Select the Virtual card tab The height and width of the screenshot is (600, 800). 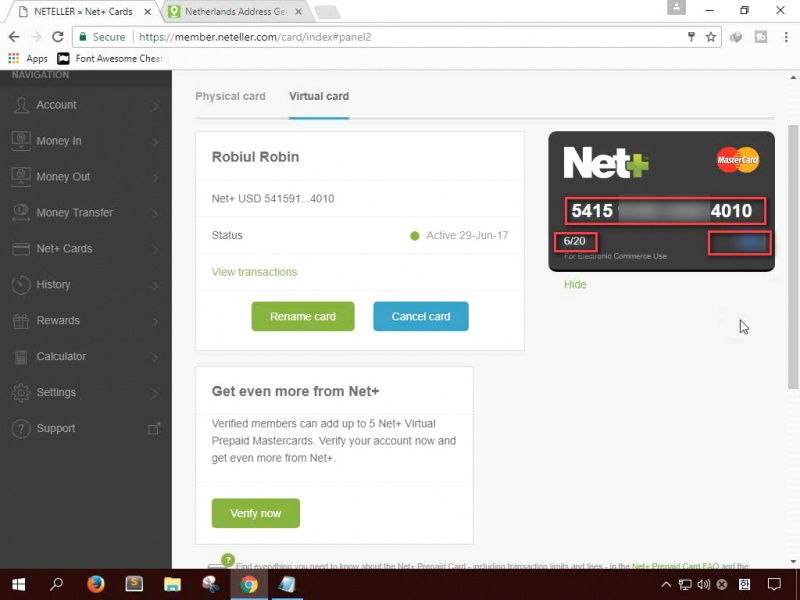click(319, 96)
